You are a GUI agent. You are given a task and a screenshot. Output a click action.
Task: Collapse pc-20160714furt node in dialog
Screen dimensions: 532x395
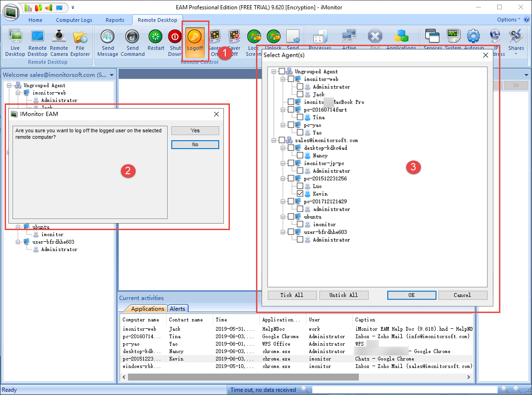[283, 110]
